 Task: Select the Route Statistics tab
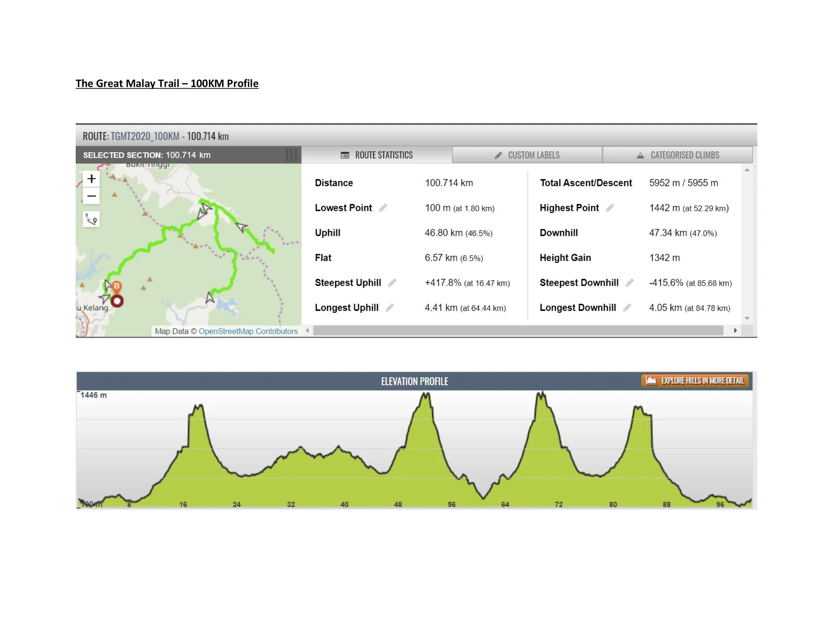click(377, 155)
